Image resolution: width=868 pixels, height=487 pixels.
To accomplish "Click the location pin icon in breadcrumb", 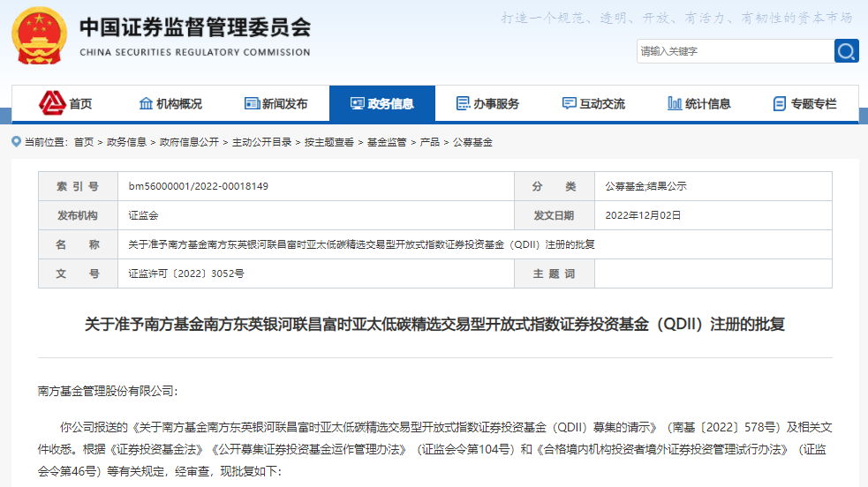I will [17, 141].
